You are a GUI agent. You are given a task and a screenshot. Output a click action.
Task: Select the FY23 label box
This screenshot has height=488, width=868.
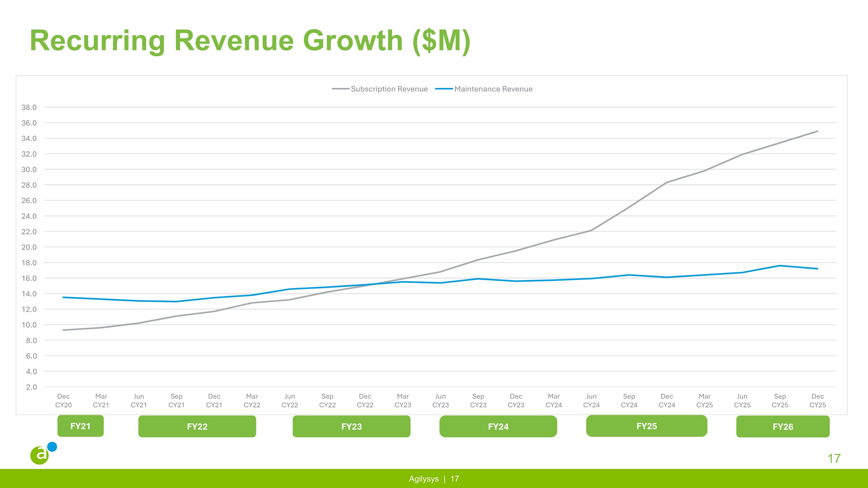pos(352,426)
